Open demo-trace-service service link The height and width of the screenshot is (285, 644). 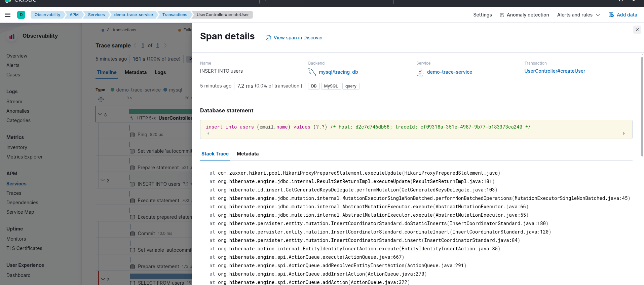(x=449, y=72)
